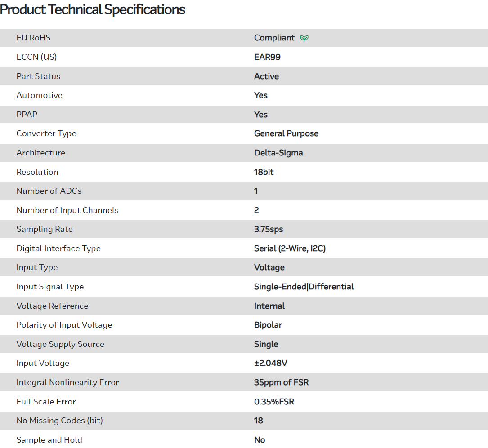Click the 3.75sps sampling rate value

coord(269,229)
